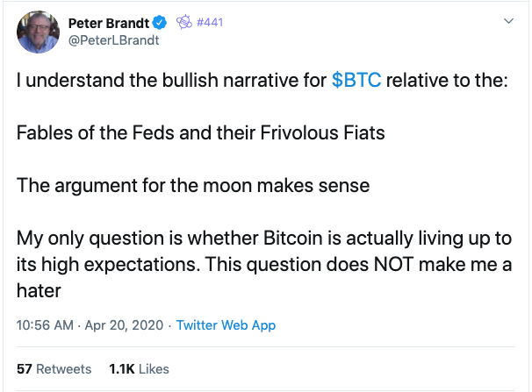
Task: Open the tweet options chevron menu
Action: tap(508, 21)
